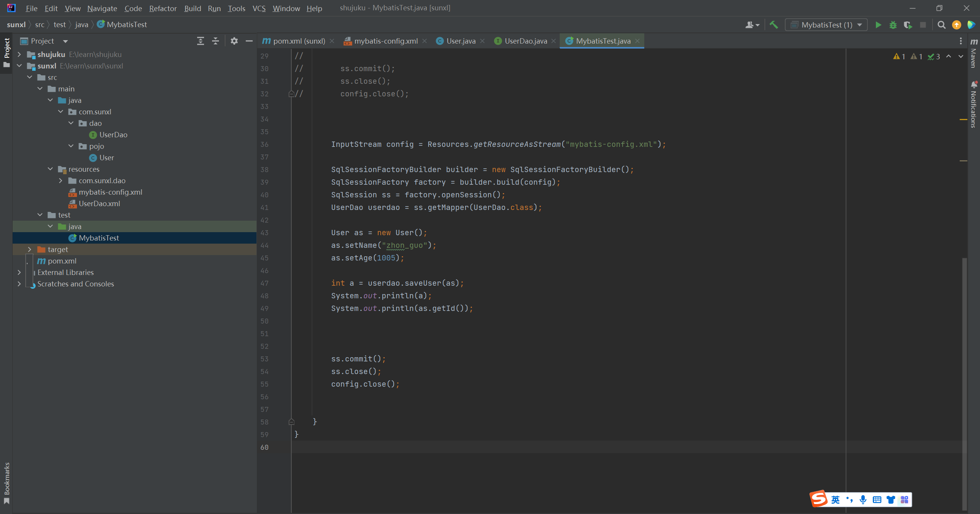
Task: Expand the target folder
Action: 29,249
